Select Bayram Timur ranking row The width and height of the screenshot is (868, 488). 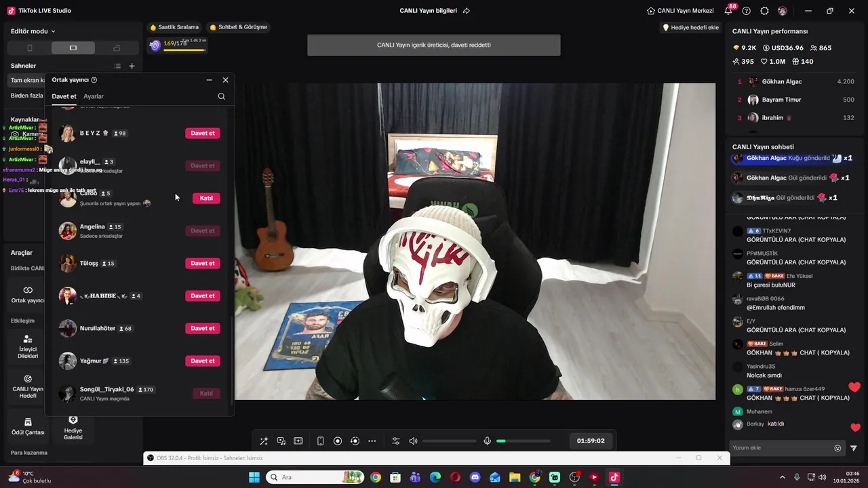tap(793, 100)
